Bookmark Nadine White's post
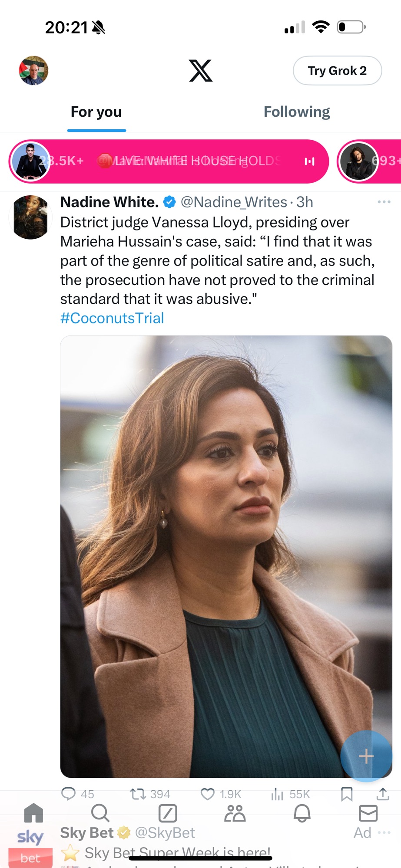The height and width of the screenshot is (868, 401). point(347,794)
